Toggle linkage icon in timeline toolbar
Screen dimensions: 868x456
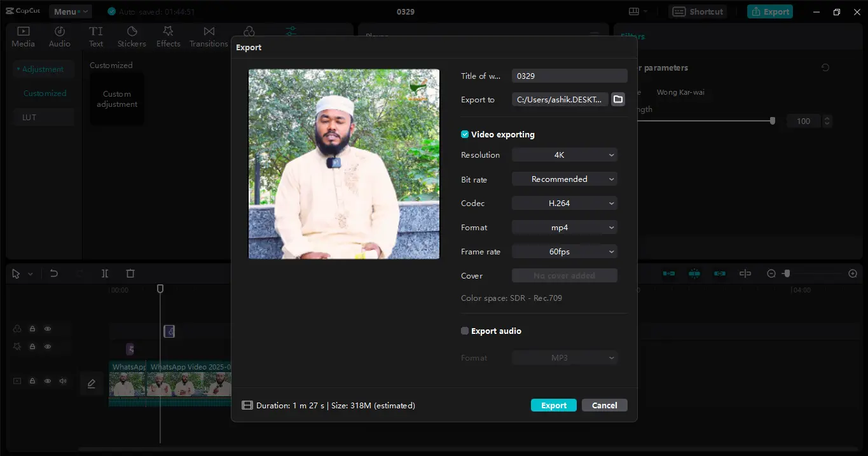(x=720, y=273)
